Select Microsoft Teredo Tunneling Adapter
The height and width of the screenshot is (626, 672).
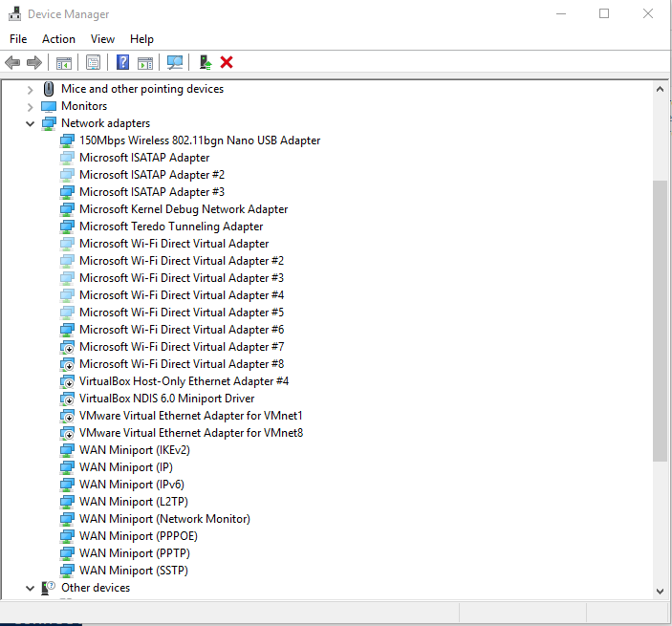click(x=171, y=227)
